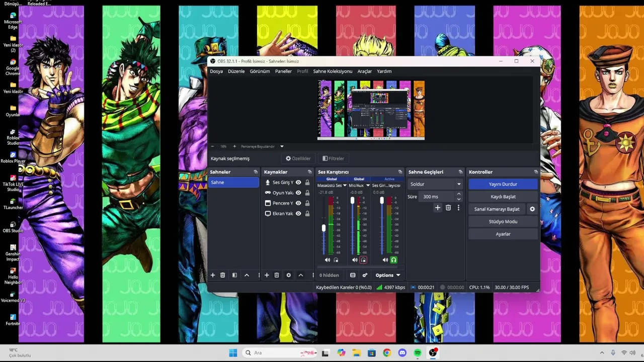Hide the Ekran Yakalama source

[x=298, y=213]
